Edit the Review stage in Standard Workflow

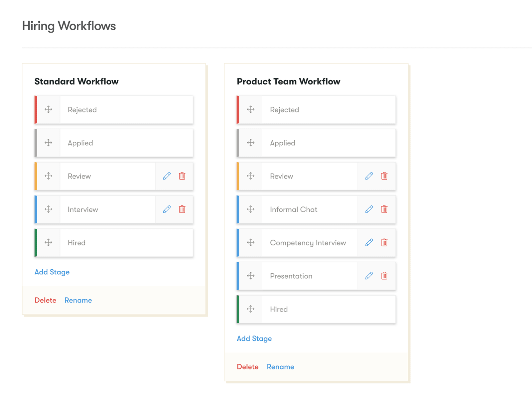[167, 176]
